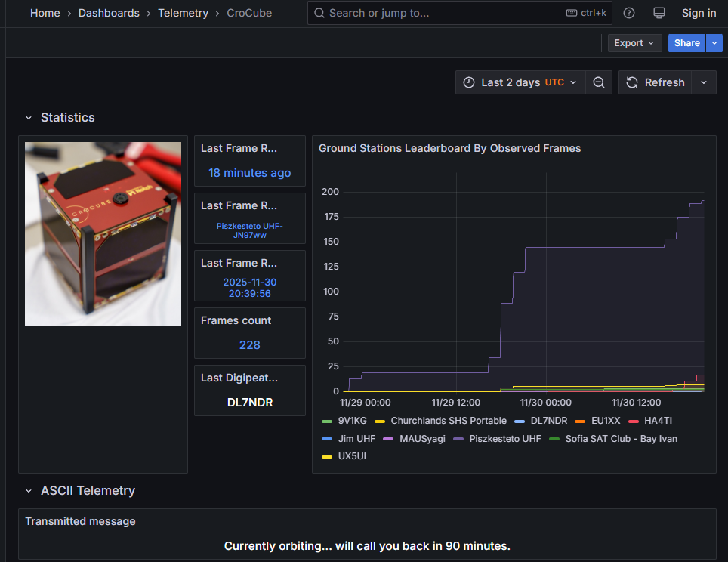
Task: Click the Refresh dashboard button
Action: point(656,82)
